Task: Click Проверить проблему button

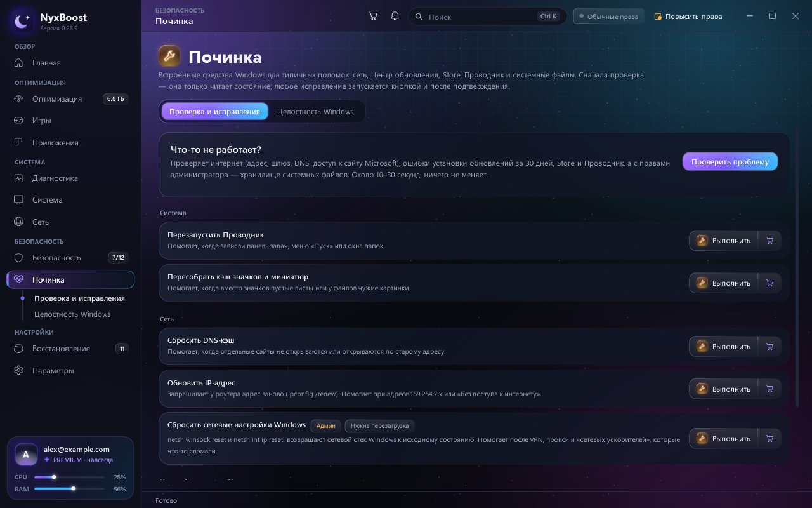Action: [x=730, y=161]
